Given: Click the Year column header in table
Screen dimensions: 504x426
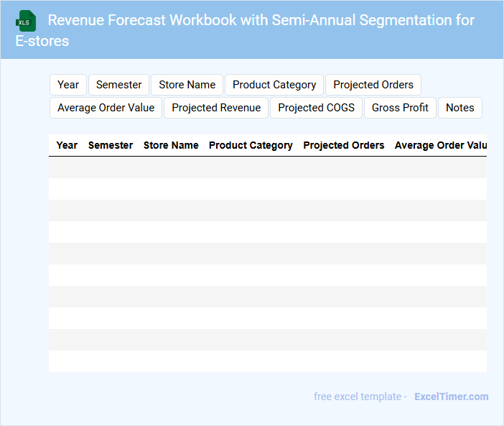Looking at the screenshot, I should [x=67, y=145].
